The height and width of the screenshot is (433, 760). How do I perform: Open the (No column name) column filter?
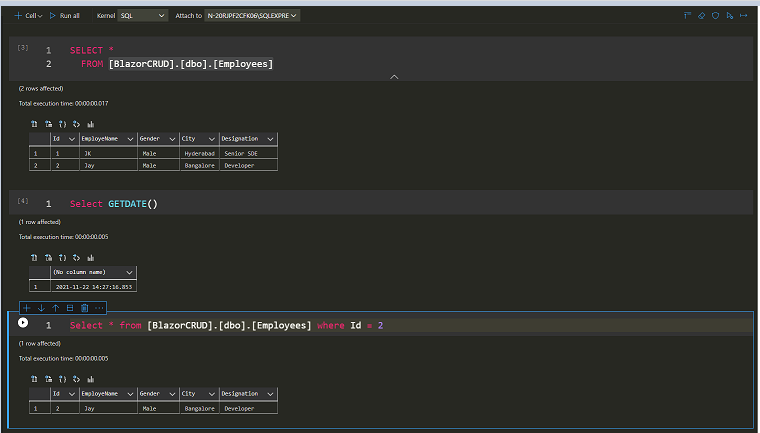tap(129, 273)
